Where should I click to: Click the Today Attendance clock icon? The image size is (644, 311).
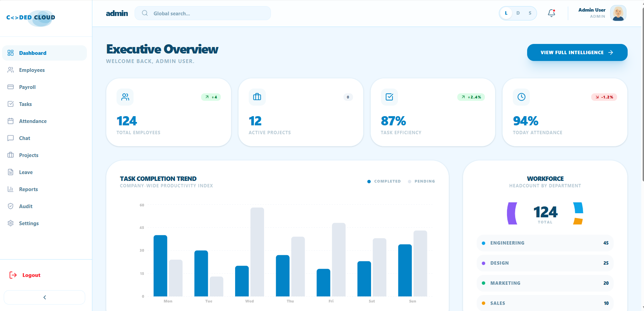(521, 97)
